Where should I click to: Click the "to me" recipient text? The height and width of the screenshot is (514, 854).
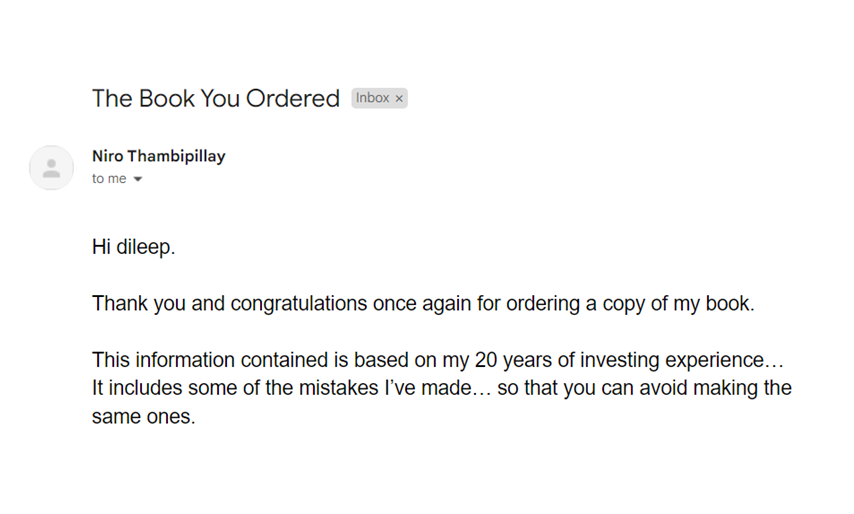tap(109, 179)
